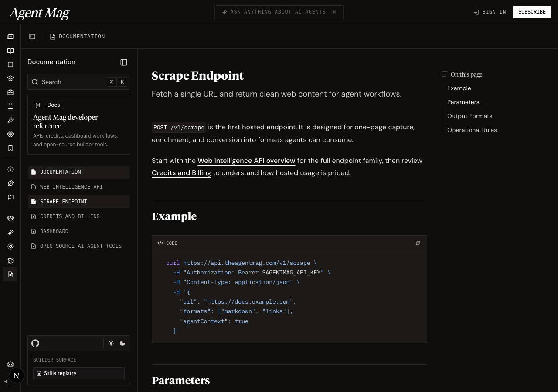
Task: Click the wrench tools icon in left rail
Action: (10, 120)
